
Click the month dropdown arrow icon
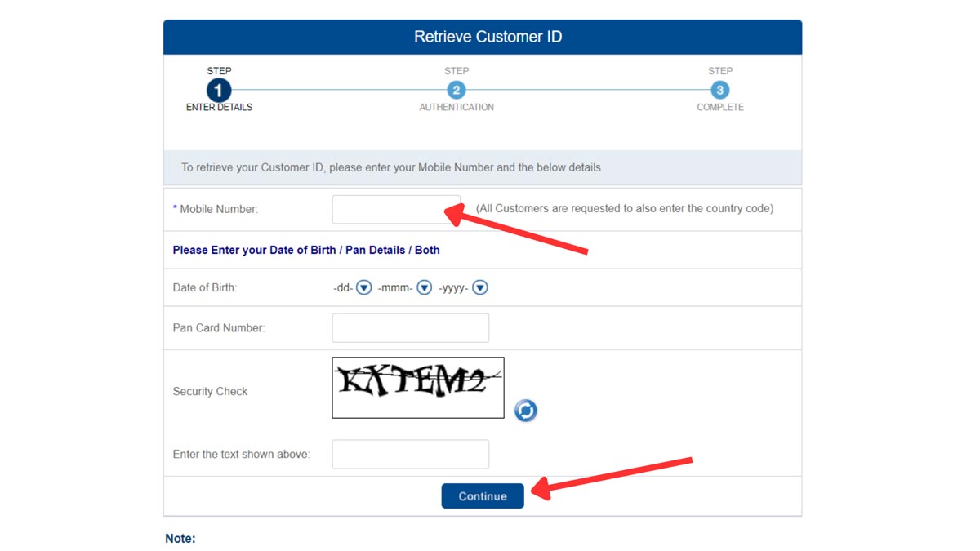click(x=424, y=287)
